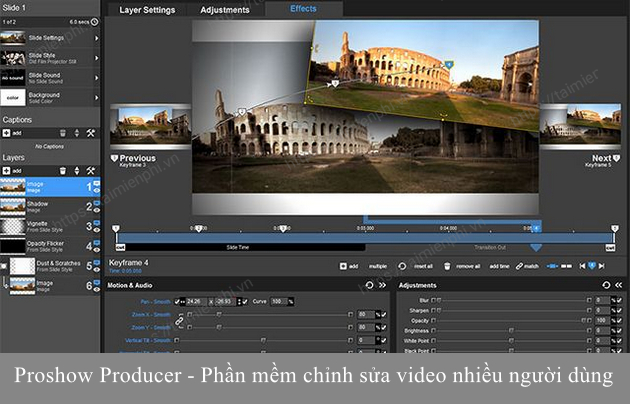Expand the Slide Settings arrow
The height and width of the screenshot is (404, 630).
96,38
